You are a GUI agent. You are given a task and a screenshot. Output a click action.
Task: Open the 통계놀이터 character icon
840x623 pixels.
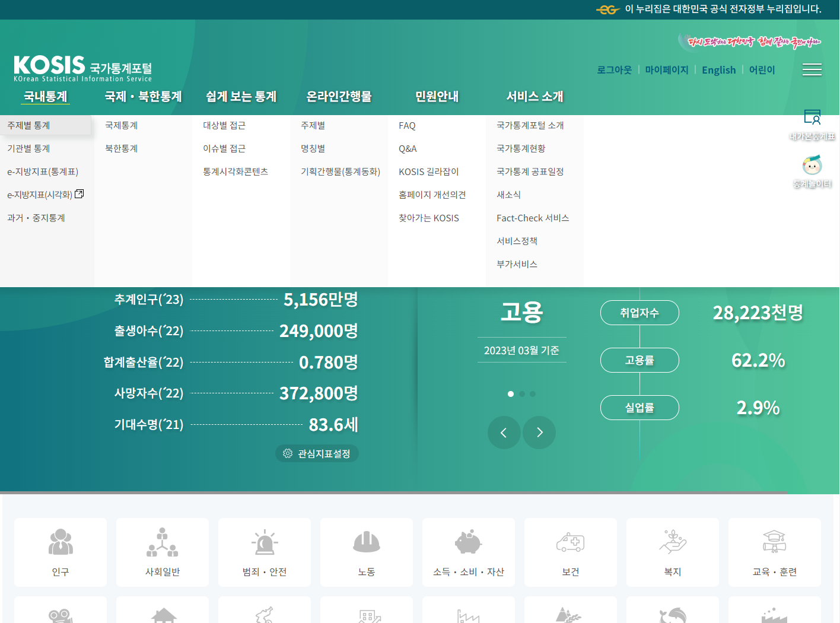click(x=812, y=166)
